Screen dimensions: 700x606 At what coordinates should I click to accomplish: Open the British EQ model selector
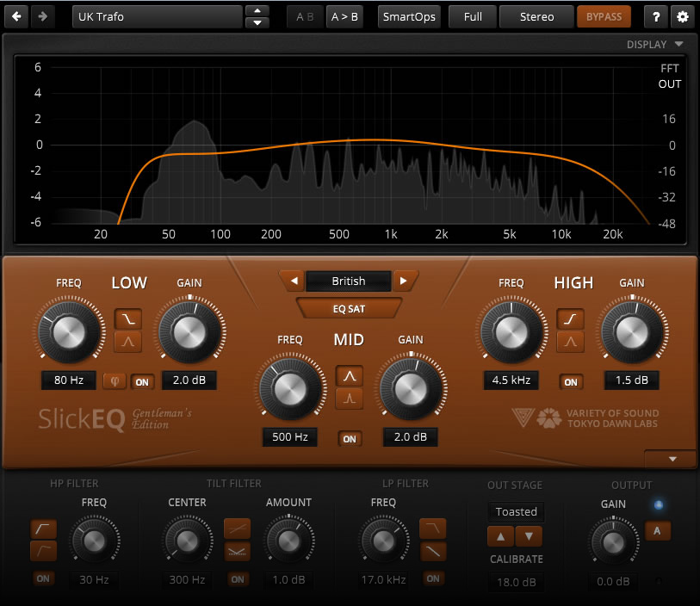point(349,281)
